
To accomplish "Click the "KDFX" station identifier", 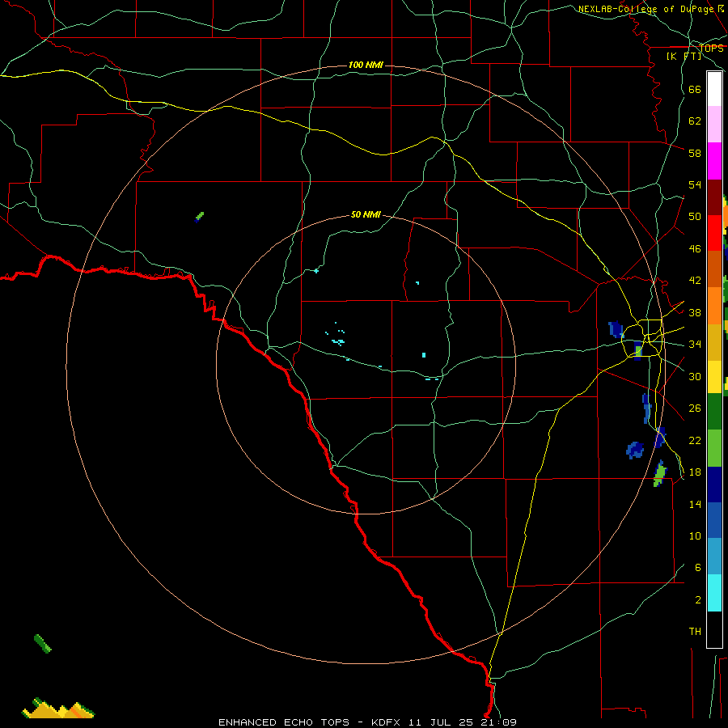I will [387, 722].
